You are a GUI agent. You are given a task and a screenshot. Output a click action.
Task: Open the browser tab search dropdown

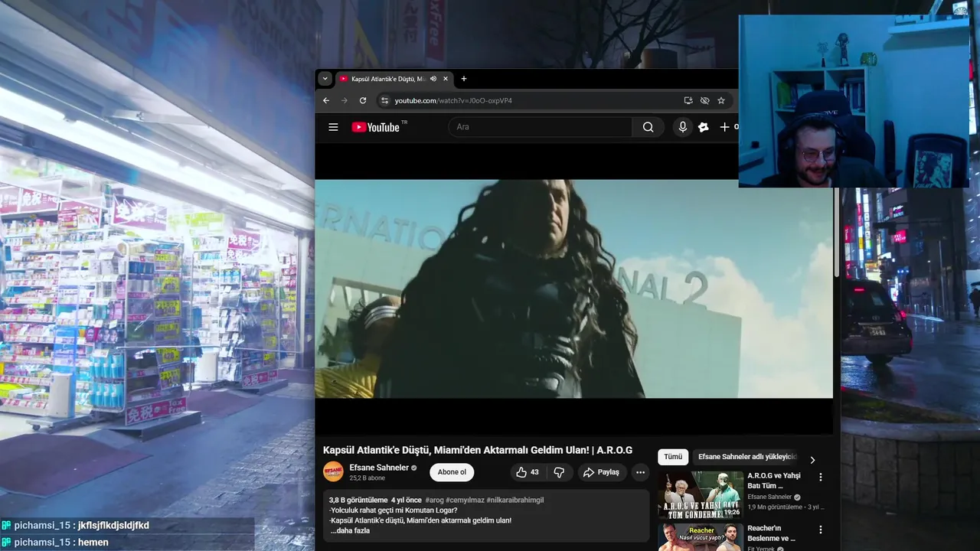[x=325, y=79]
